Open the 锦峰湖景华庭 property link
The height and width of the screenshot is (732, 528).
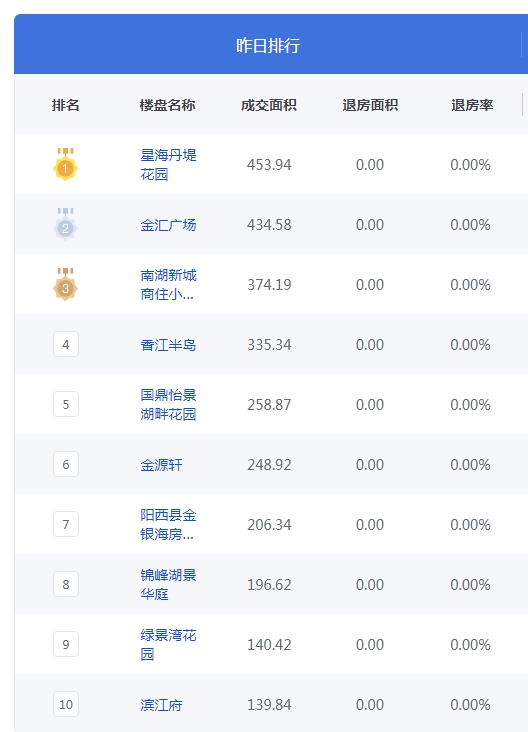click(x=169, y=584)
